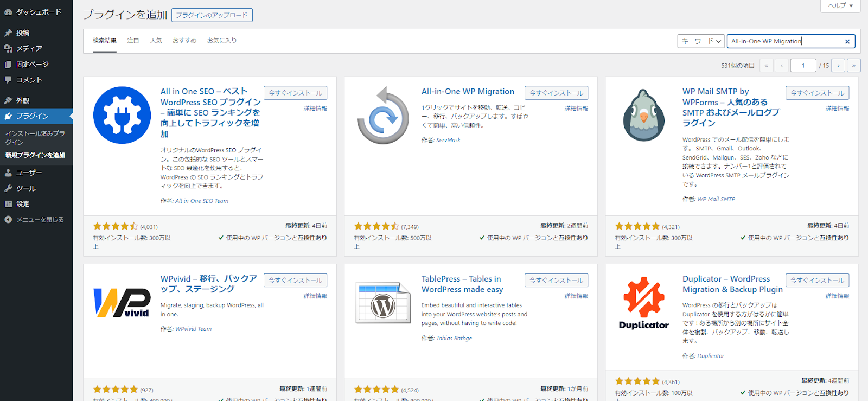Click the All-in-One WP Migration plugin logo

pyautogui.click(x=383, y=115)
